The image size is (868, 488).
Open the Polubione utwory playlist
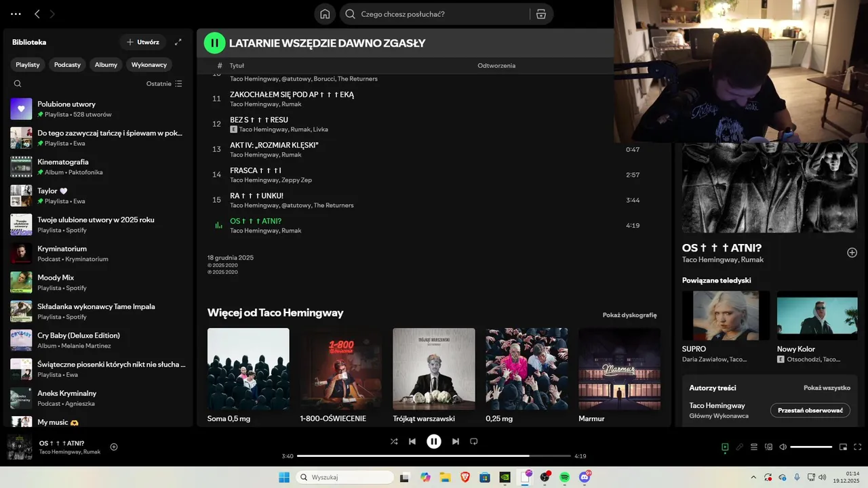coord(98,108)
